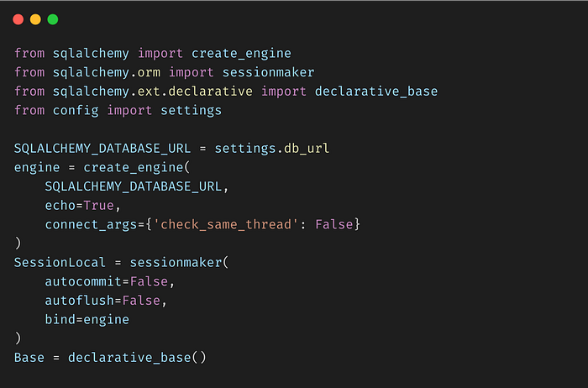
Task: Click 'sessionmaker(' call on the SessionLocal line
Action: (179, 262)
